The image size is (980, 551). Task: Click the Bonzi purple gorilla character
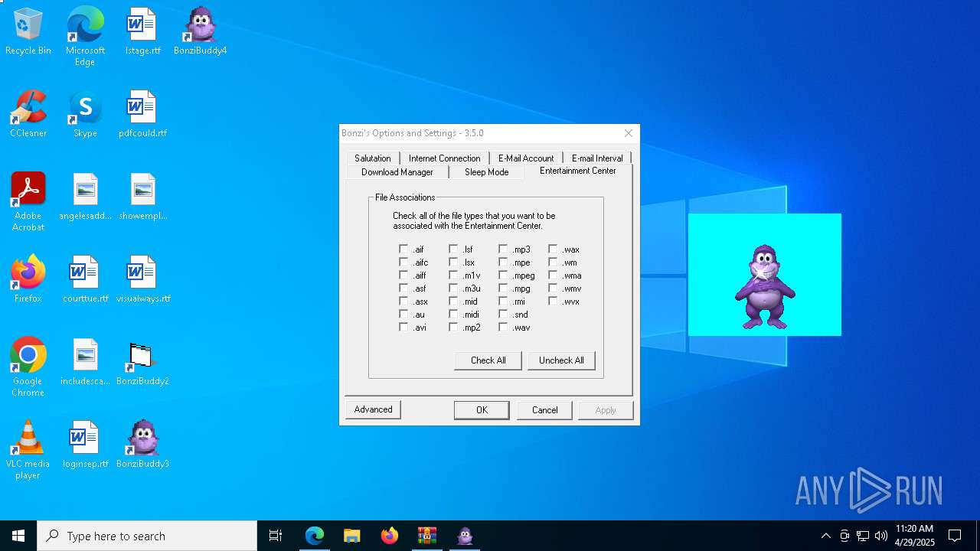(765, 287)
